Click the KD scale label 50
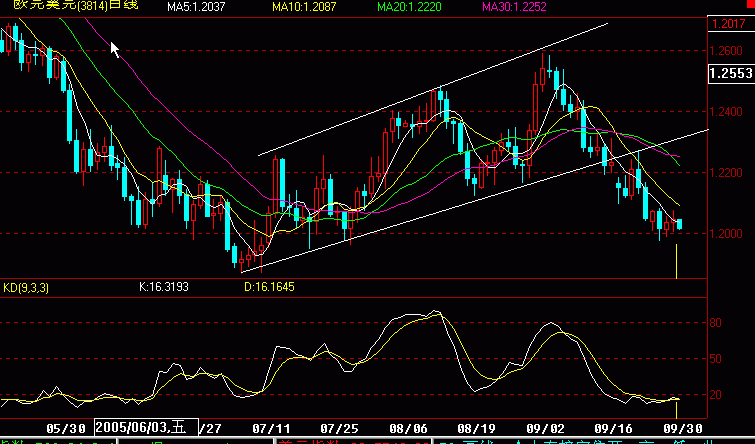 [716, 359]
